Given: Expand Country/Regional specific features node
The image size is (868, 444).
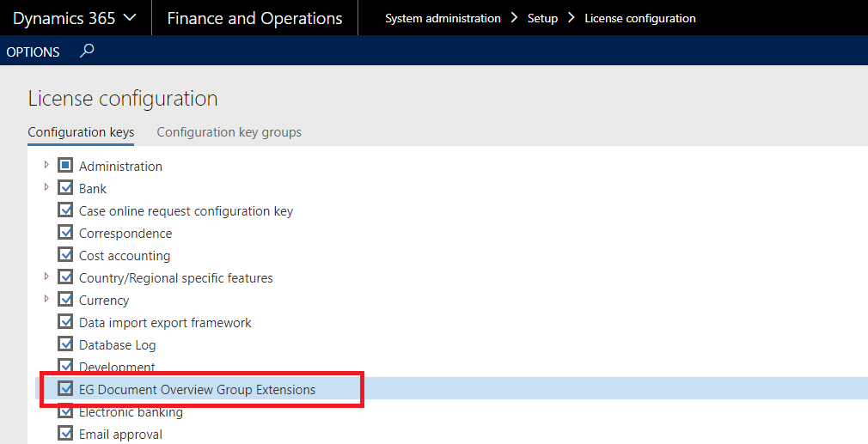Looking at the screenshot, I should click(x=46, y=277).
